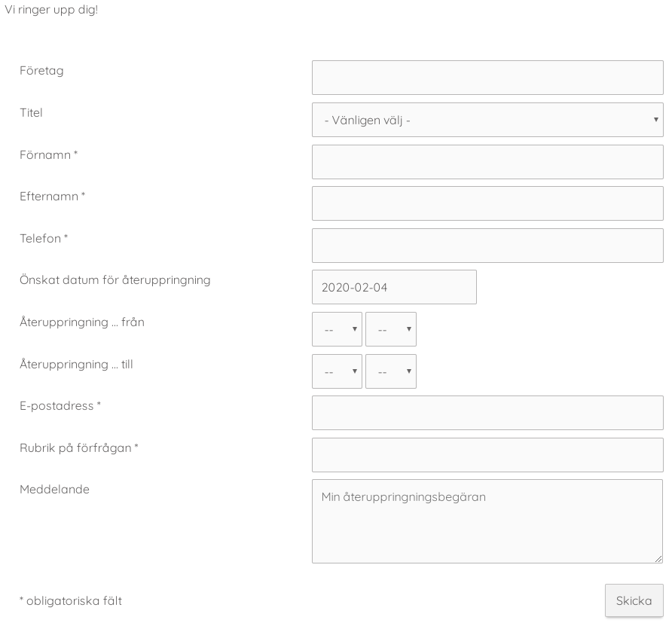Click into the Telefon field
Image resolution: width=672 pixels, height=626 pixels.
(487, 246)
